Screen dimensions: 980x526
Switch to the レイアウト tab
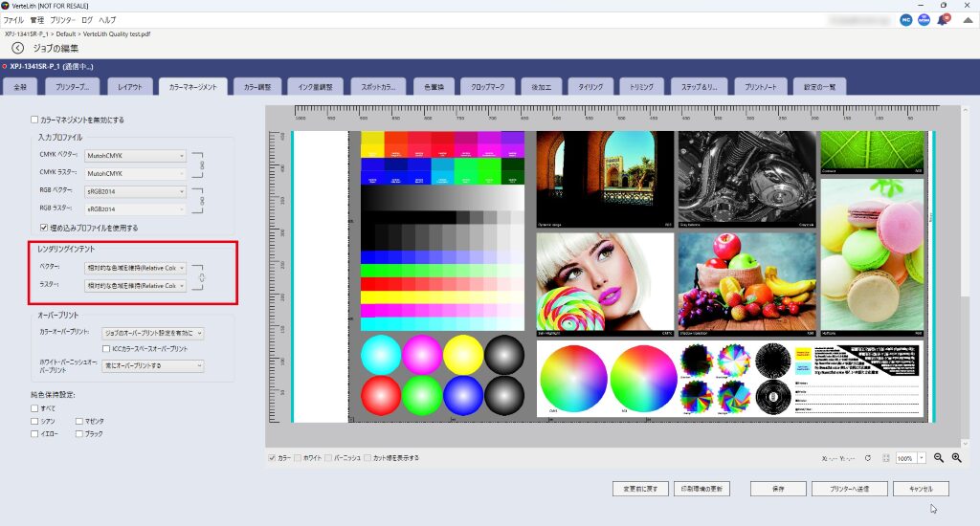129,87
